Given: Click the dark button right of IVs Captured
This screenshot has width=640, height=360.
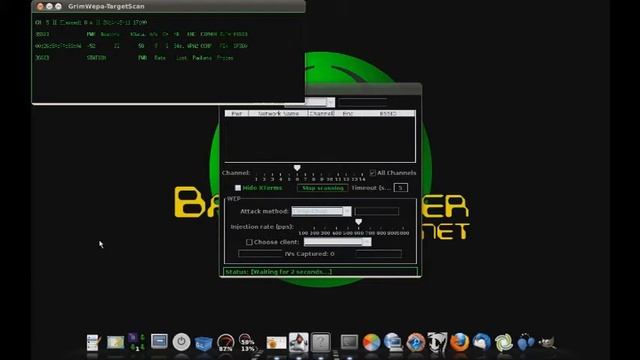Looking at the screenshot, I should [x=378, y=254].
